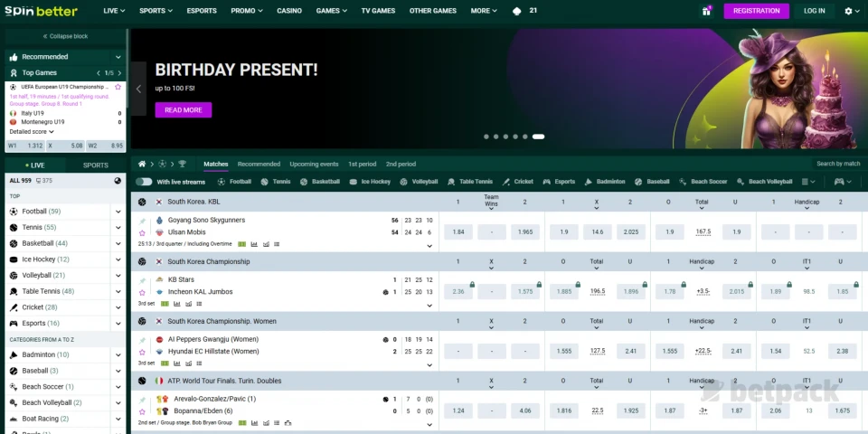The height and width of the screenshot is (434, 868).
Task: Click the spade icon labeled 21
Action: tap(516, 11)
